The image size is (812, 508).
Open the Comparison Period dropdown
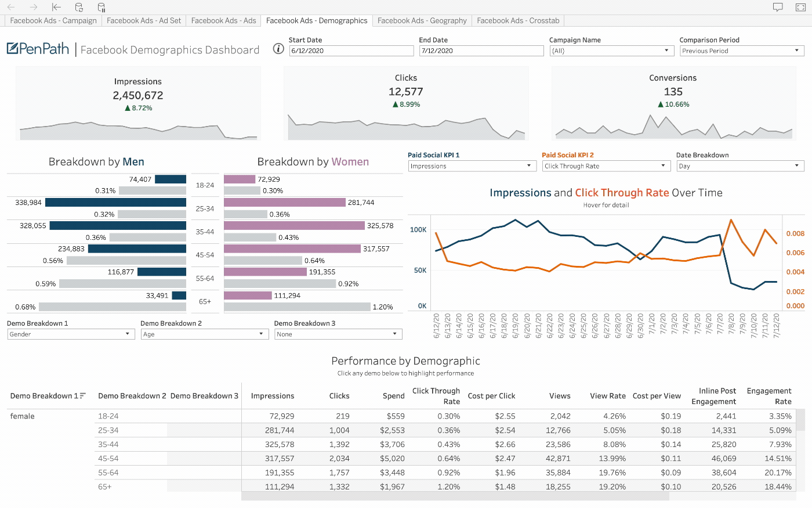click(x=742, y=51)
